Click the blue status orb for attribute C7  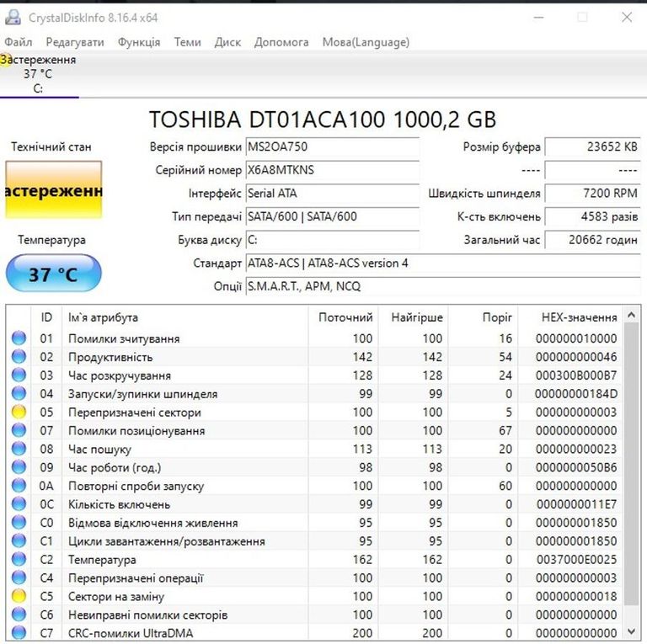19,632
